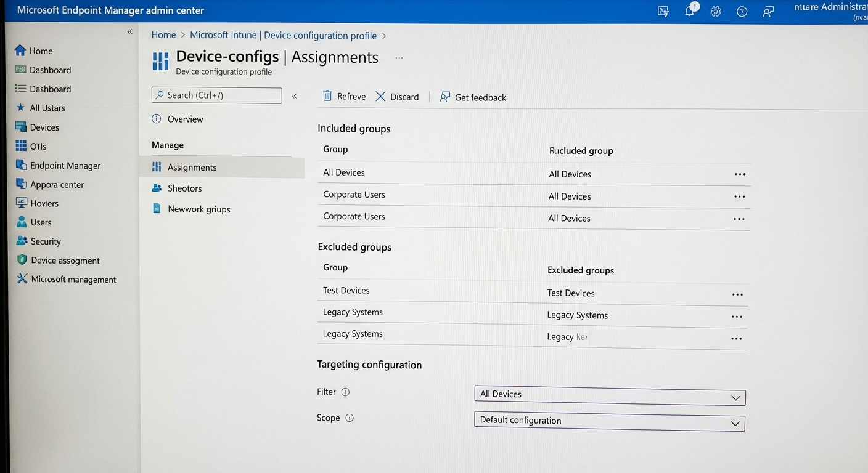Go to Devices in the left sidebar
868x473 pixels.
pyautogui.click(x=44, y=127)
